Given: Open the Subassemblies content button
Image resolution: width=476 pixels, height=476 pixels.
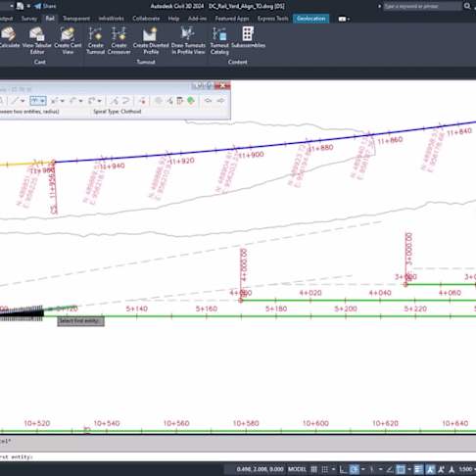Looking at the screenshot, I should 248,37.
